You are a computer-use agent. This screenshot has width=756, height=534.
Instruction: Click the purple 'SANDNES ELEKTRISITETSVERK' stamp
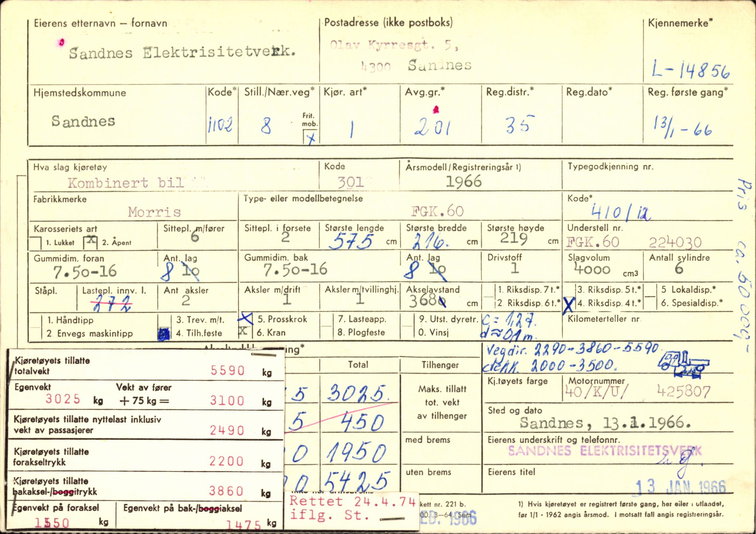click(x=605, y=451)
